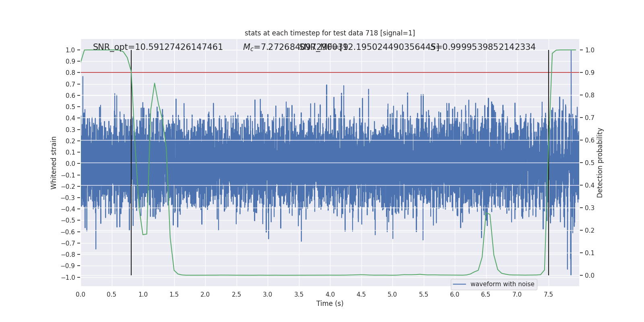Click the black vertical marker line near 7.5 s
Image resolution: width=644 pixels, height=322 pixels.
click(x=549, y=163)
